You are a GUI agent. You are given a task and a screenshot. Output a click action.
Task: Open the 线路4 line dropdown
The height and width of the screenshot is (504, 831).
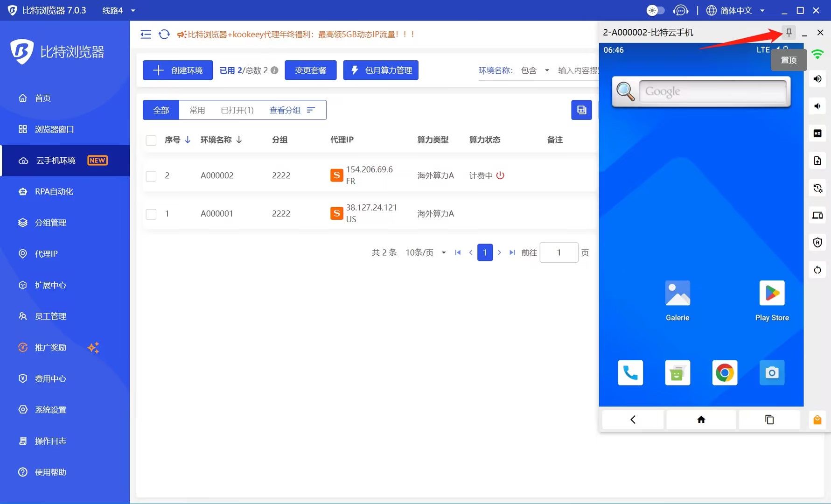pos(119,10)
